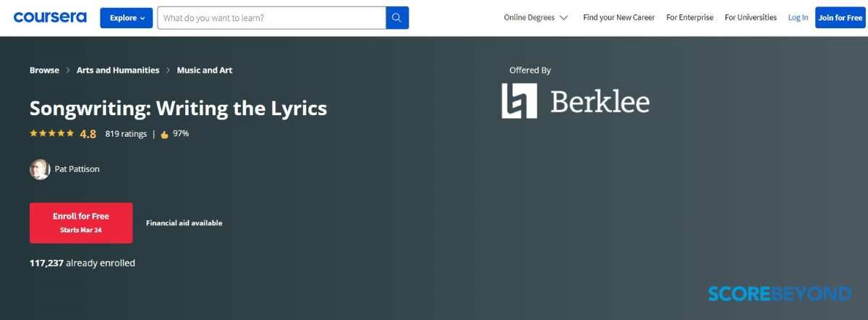Open the Financial aid available link
This screenshot has width=868, height=320.
click(184, 223)
